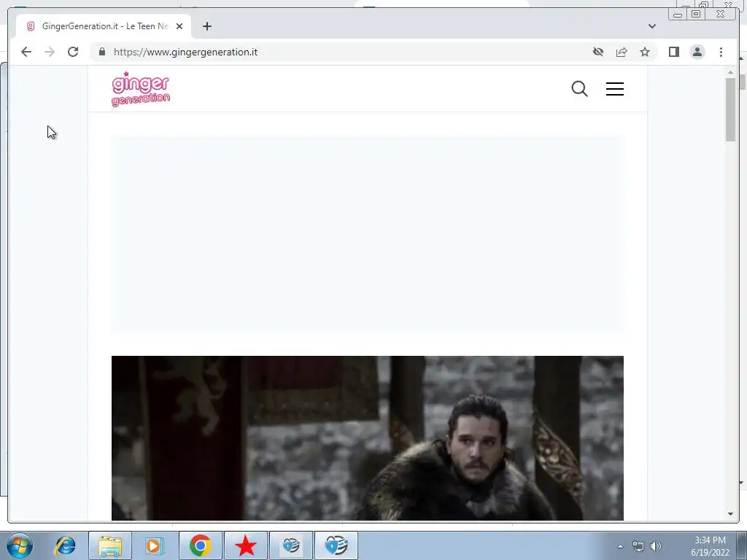Viewport: 747px width, 560px height.
Task: Toggle the browser side panel
Action: [x=673, y=52]
